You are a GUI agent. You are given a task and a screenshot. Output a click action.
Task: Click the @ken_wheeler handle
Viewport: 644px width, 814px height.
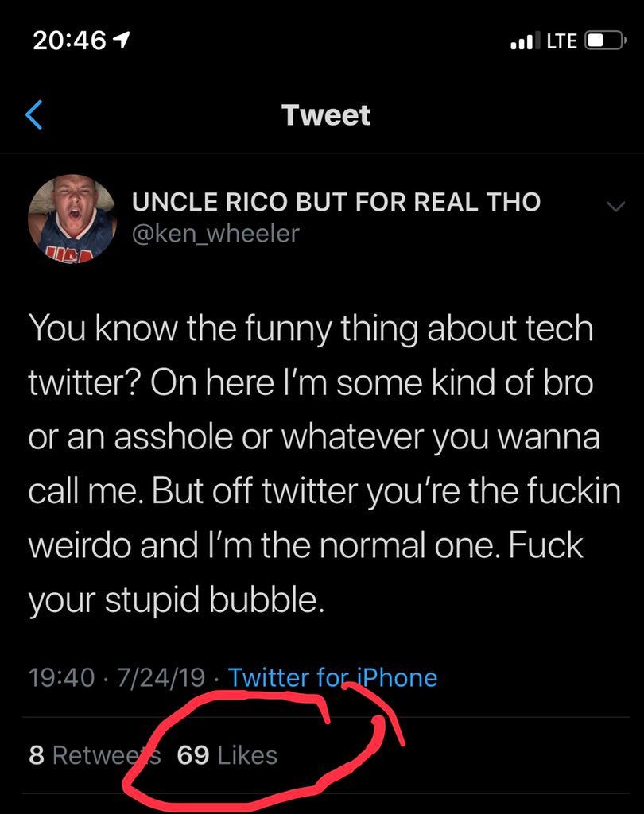click(x=215, y=234)
